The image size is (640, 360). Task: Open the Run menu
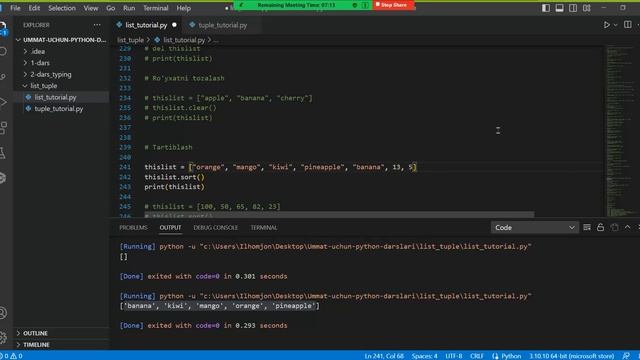click(x=129, y=8)
